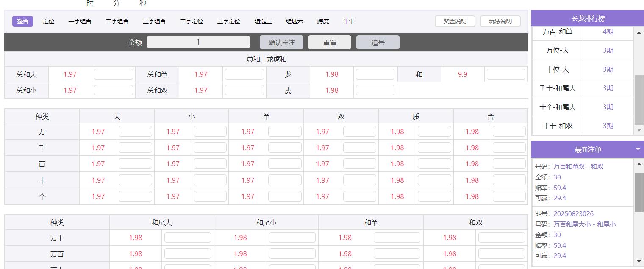Click 万百和单双 - 和双 bet number link
This screenshot has height=269, width=644.
click(x=578, y=166)
